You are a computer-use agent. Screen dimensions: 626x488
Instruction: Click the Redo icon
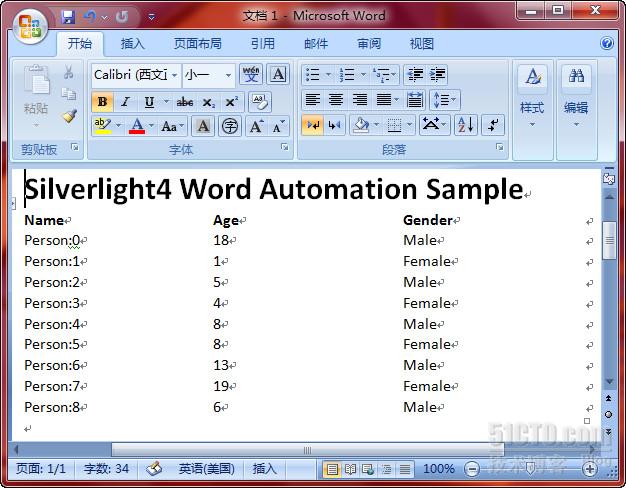122,17
